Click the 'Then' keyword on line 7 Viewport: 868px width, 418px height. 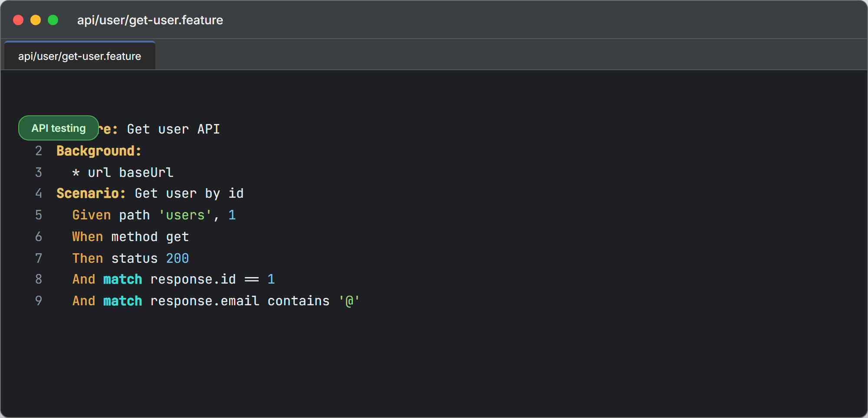[x=88, y=258]
